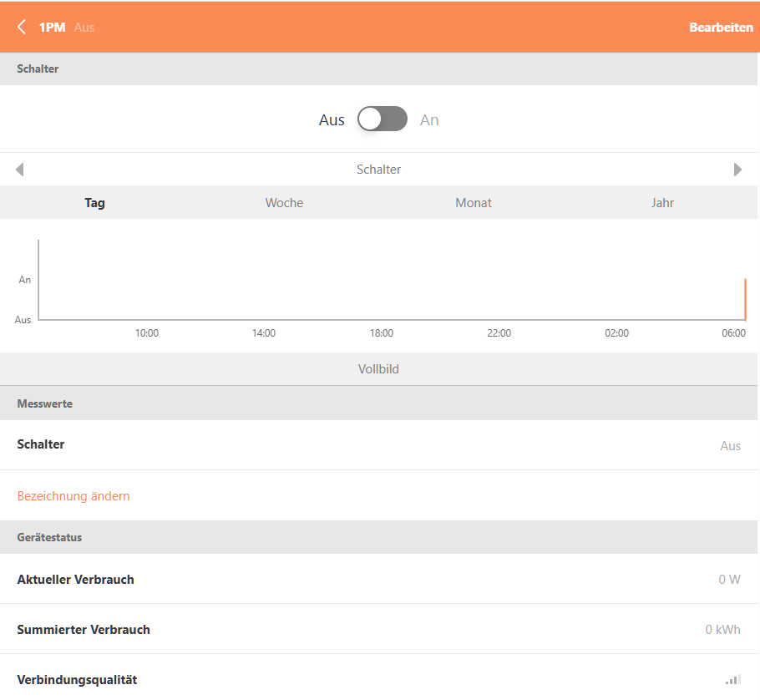Click the 'An' label beside the switch

click(429, 120)
